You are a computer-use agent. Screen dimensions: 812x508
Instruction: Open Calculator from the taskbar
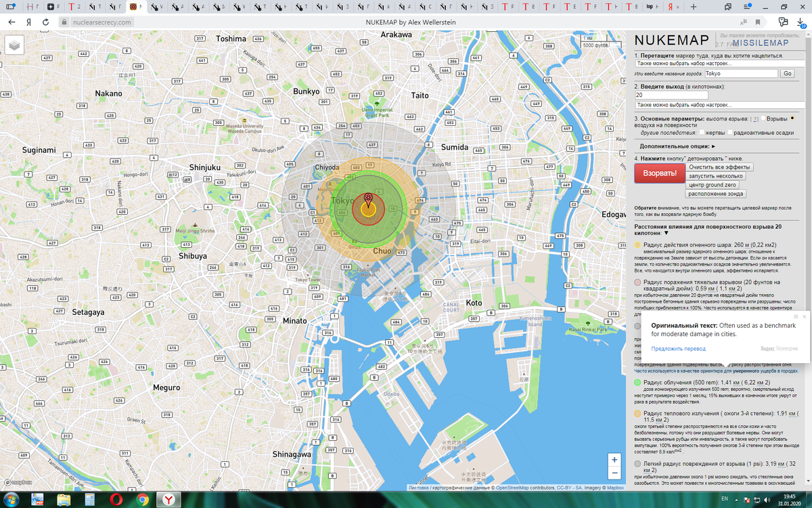tap(89, 500)
